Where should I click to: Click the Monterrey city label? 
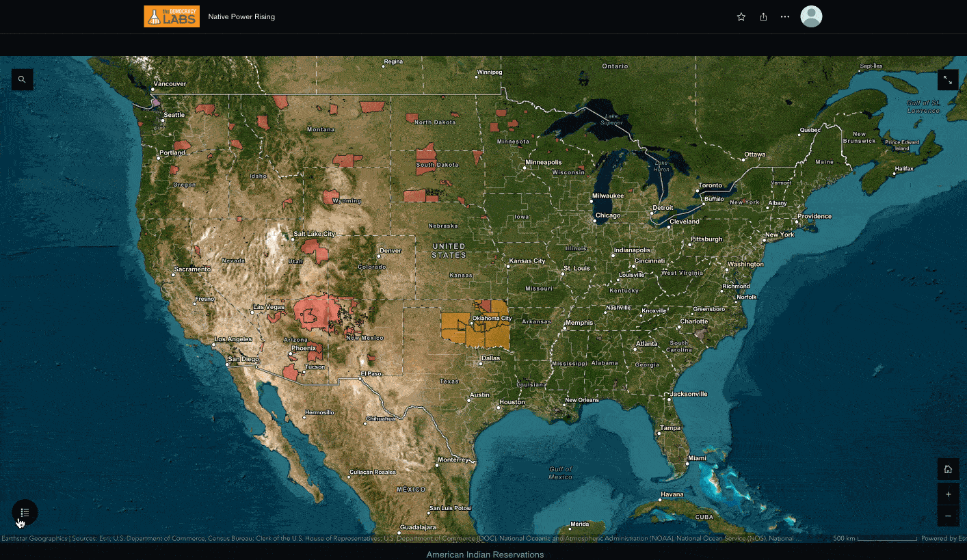coord(453,459)
